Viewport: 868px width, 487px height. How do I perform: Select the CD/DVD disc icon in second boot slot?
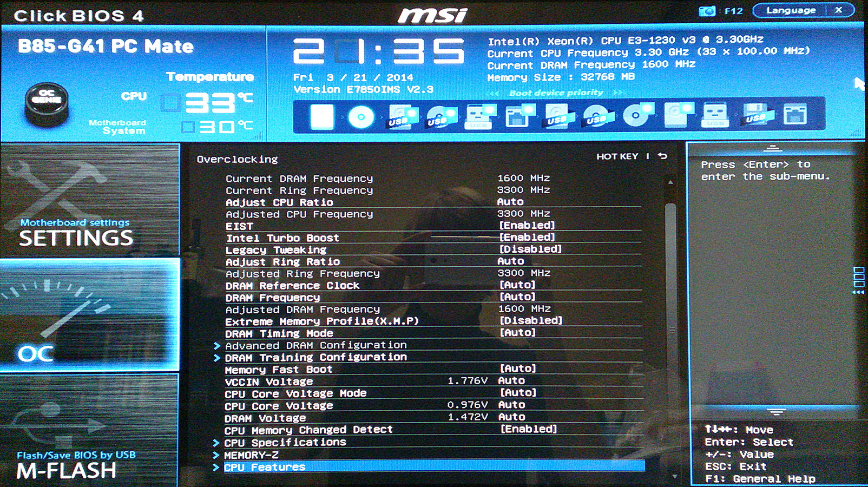[361, 116]
